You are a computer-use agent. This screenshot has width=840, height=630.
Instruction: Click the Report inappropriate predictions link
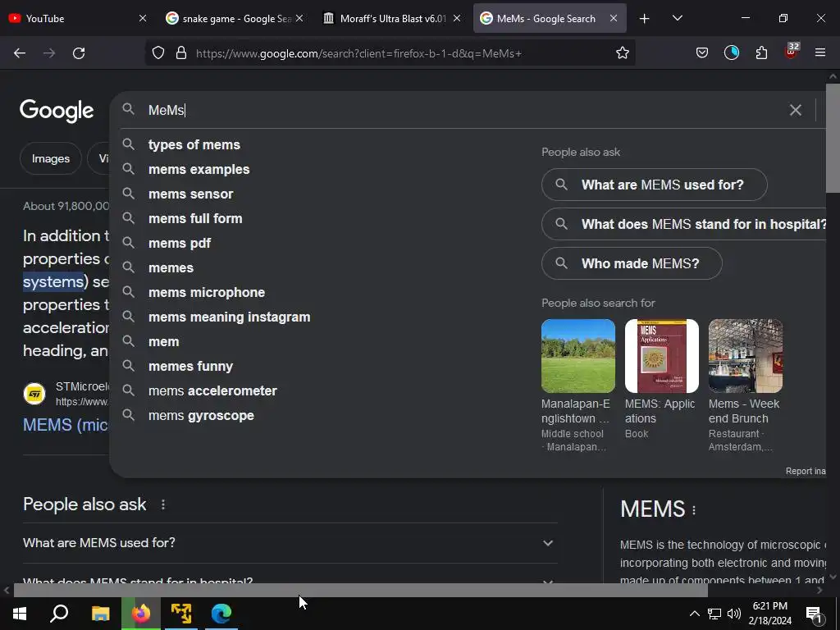click(x=806, y=472)
